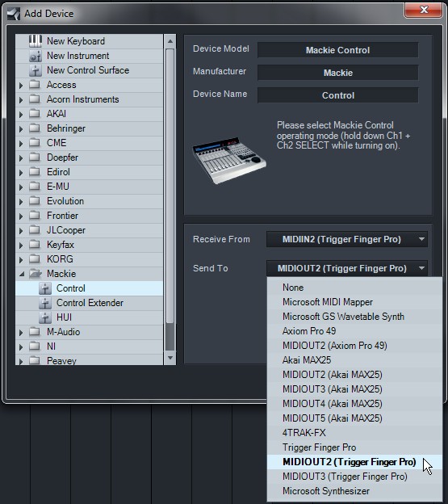Select Trigger Finger Pro output
Image resolution: width=448 pixels, height=504 pixels.
(x=354, y=447)
